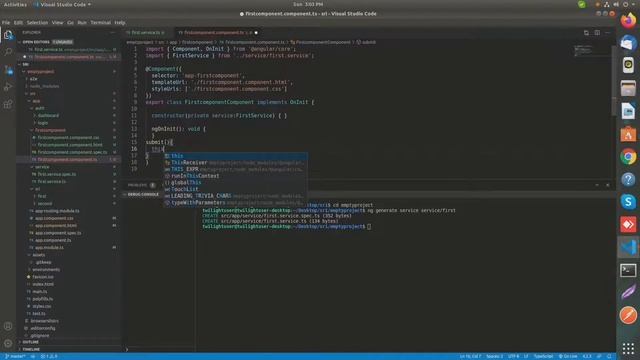This screenshot has height=360, width=640.
Task: Open Explorer panel More Actions ellipsis
Action: pyautogui.click(x=113, y=33)
